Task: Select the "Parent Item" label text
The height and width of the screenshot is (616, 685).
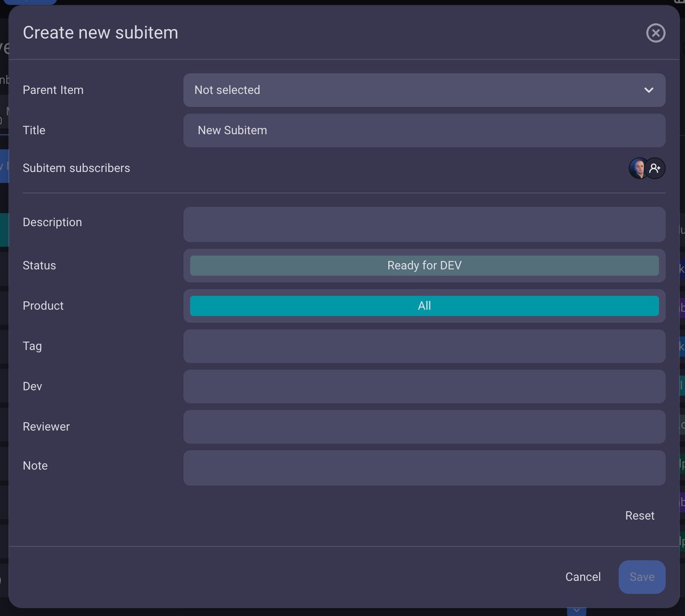Action: pyautogui.click(x=53, y=90)
